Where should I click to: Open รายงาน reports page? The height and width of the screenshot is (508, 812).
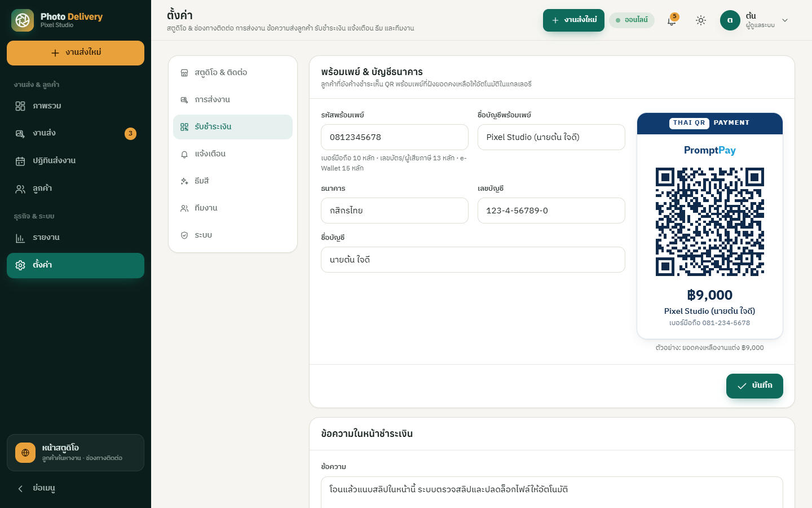[x=76, y=238]
